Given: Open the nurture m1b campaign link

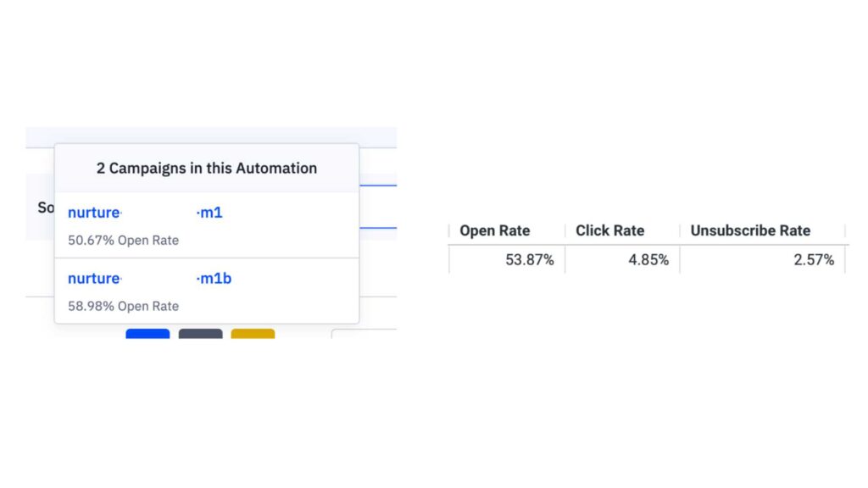Looking at the screenshot, I should pyautogui.click(x=149, y=278).
